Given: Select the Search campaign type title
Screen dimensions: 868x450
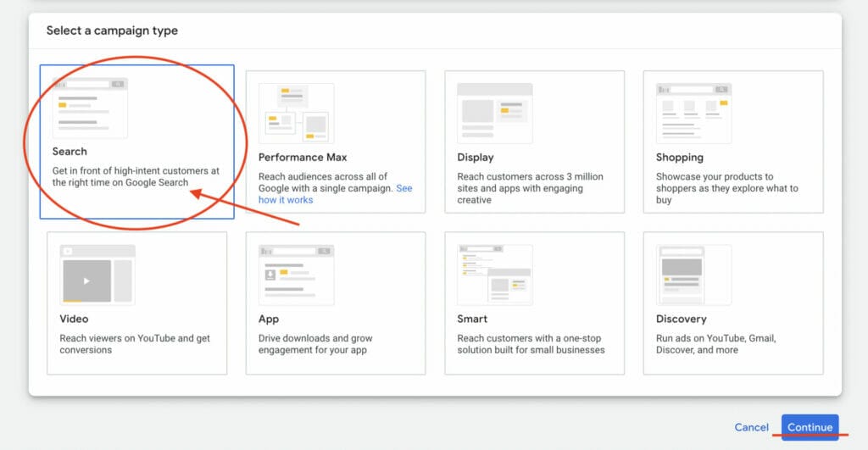Looking at the screenshot, I should coord(70,152).
